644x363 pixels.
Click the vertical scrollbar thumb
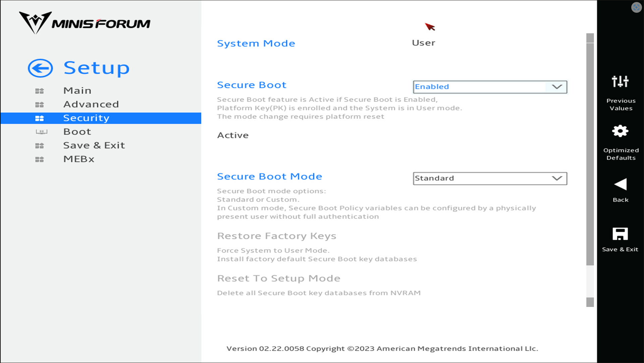coord(590,154)
